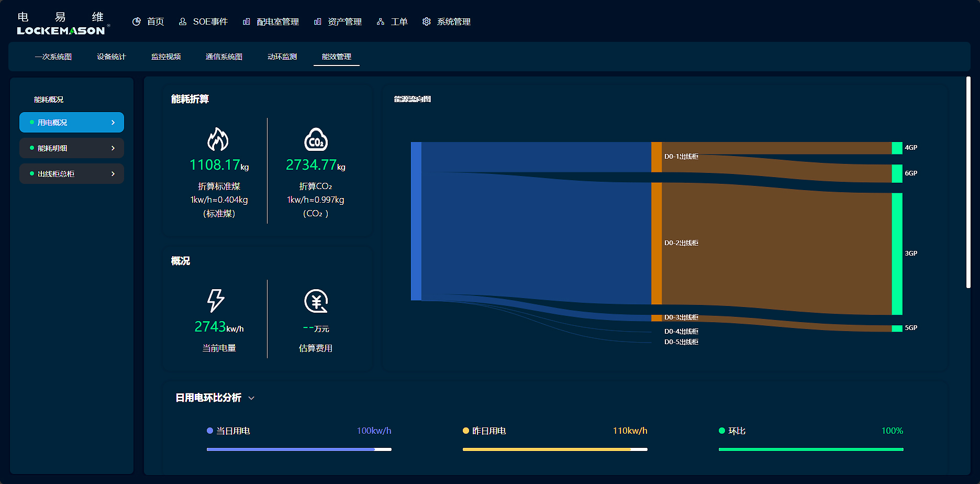Image resolution: width=980 pixels, height=484 pixels.
Task: Click the person icon beside SOE事件
Action: 183,21
